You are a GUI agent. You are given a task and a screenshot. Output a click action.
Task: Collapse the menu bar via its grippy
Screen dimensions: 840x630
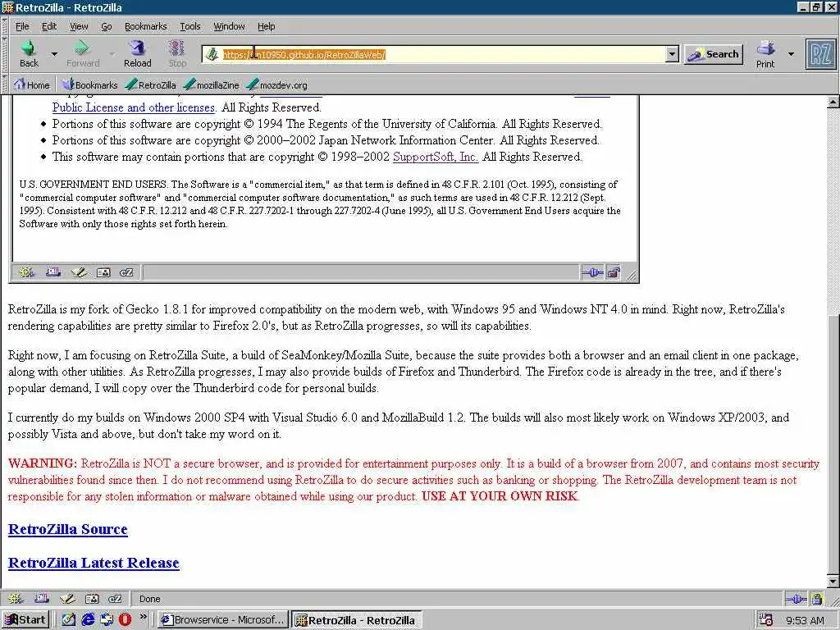(x=5, y=26)
